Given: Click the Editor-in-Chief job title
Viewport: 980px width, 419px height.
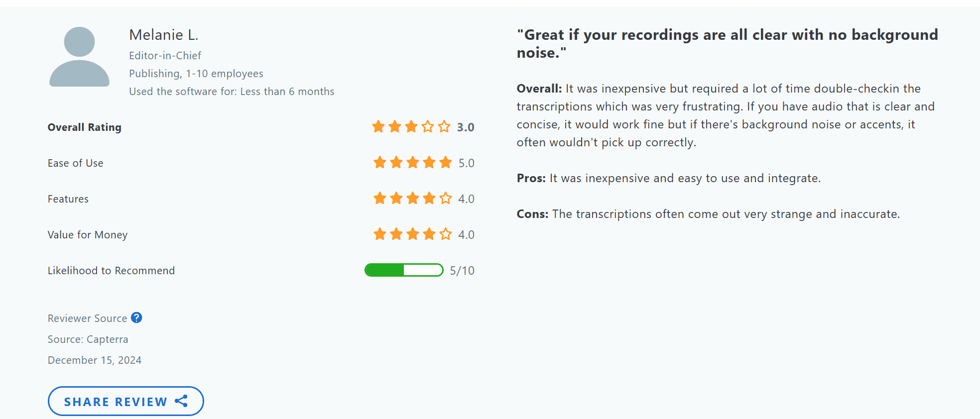Looking at the screenshot, I should (165, 56).
